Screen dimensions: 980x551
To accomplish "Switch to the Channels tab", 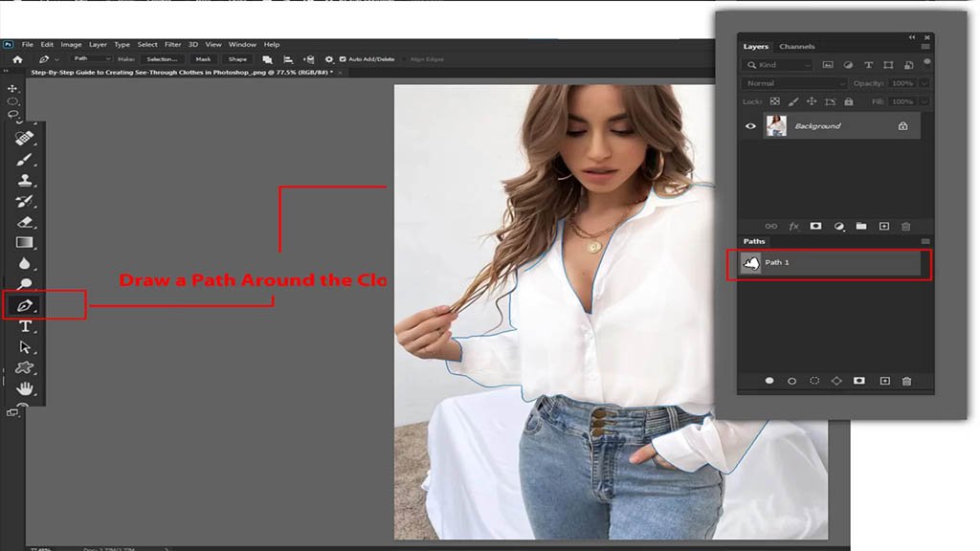I will tap(797, 47).
